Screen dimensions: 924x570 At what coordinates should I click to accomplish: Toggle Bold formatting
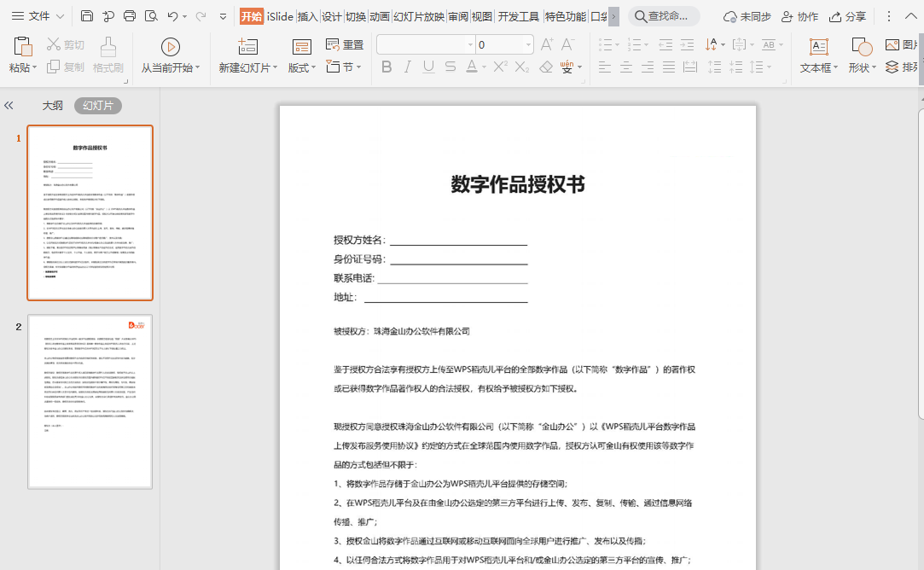click(386, 67)
